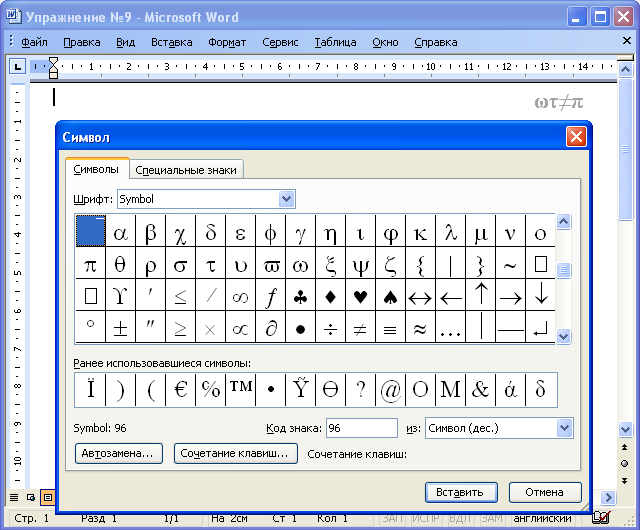Click the symbol grid scroll-up arrow
The height and width of the screenshot is (530, 640).
[564, 222]
